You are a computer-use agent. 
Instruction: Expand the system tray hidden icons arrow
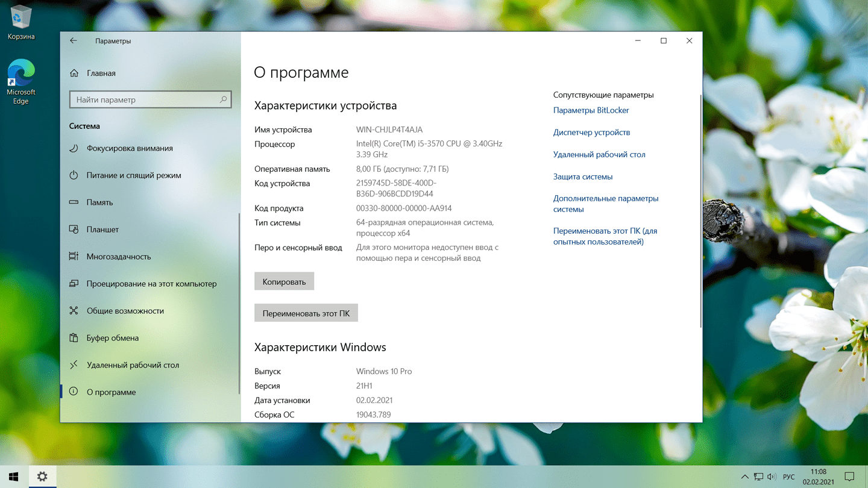click(744, 477)
